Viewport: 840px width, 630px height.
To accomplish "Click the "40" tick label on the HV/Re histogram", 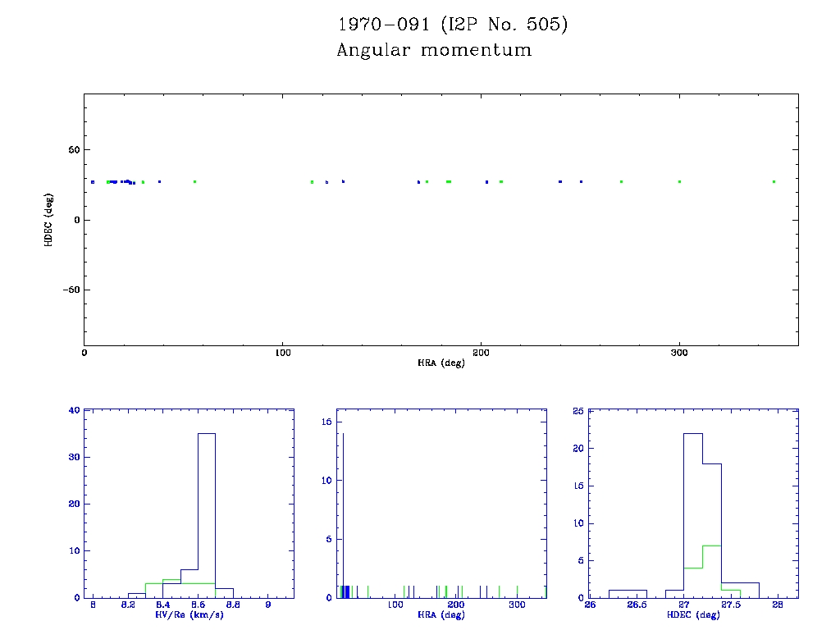I will point(75,410).
